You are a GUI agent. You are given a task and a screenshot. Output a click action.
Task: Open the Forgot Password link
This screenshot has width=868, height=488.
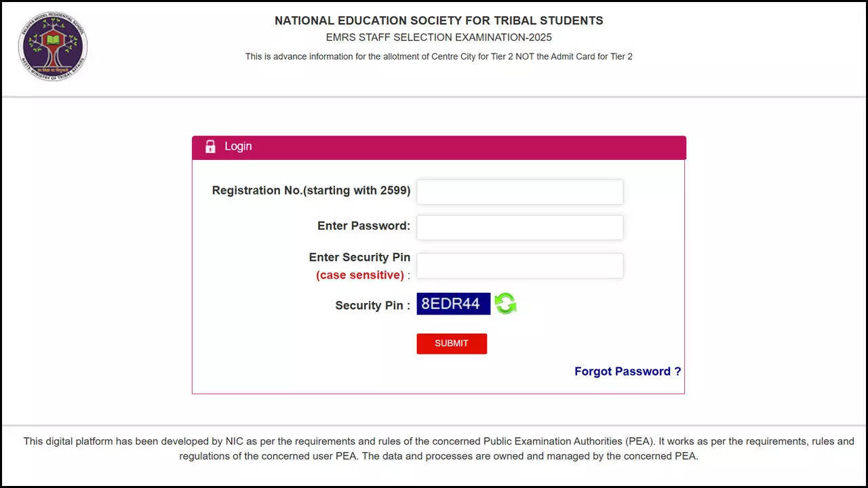click(627, 371)
